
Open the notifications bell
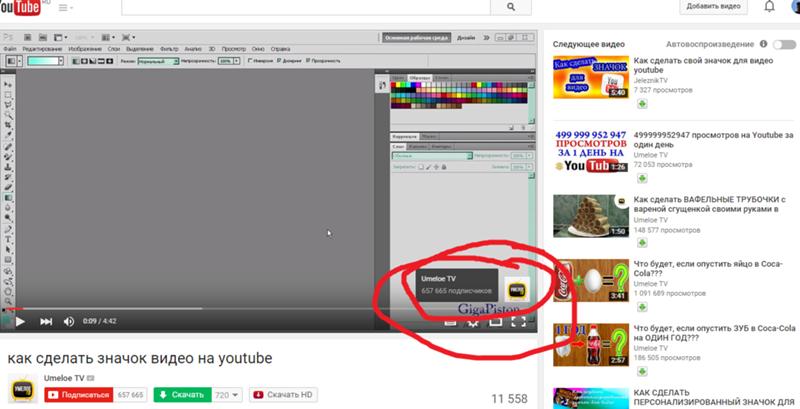click(769, 7)
